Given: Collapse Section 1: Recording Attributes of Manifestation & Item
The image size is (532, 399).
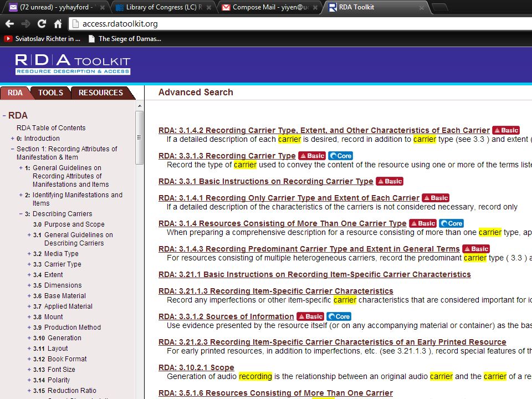Looking at the screenshot, I should pos(12,149).
